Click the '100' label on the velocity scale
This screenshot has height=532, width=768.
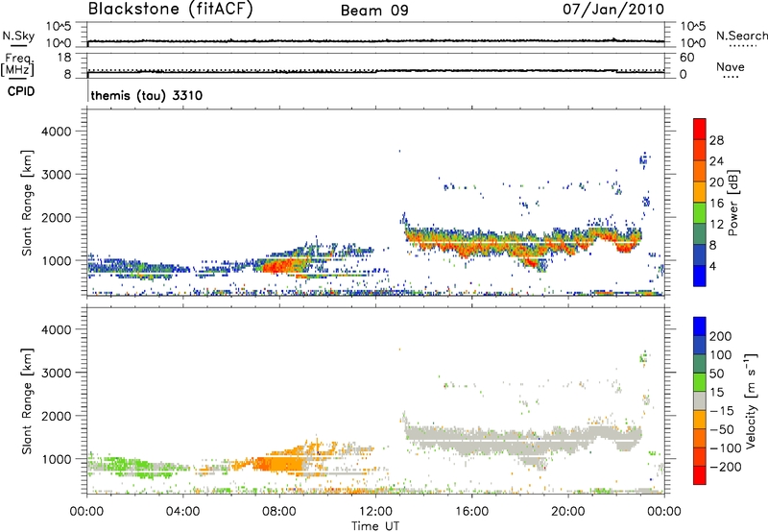[720, 354]
